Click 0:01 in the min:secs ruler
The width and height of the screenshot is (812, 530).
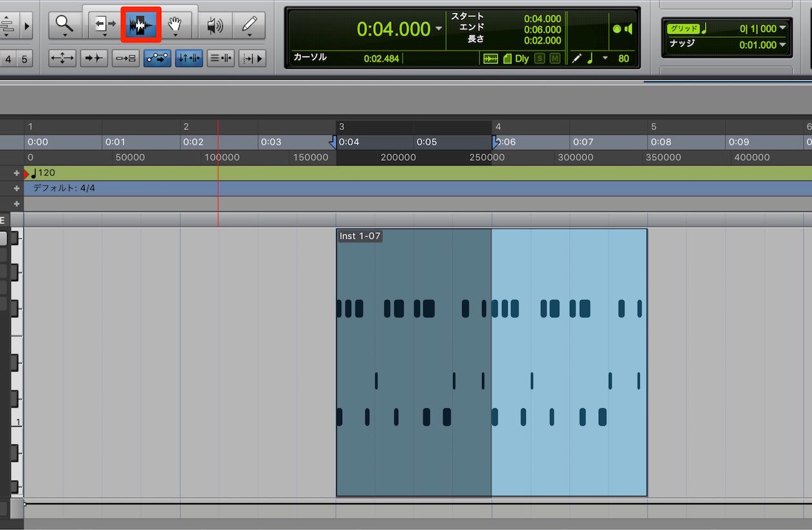[x=115, y=142]
